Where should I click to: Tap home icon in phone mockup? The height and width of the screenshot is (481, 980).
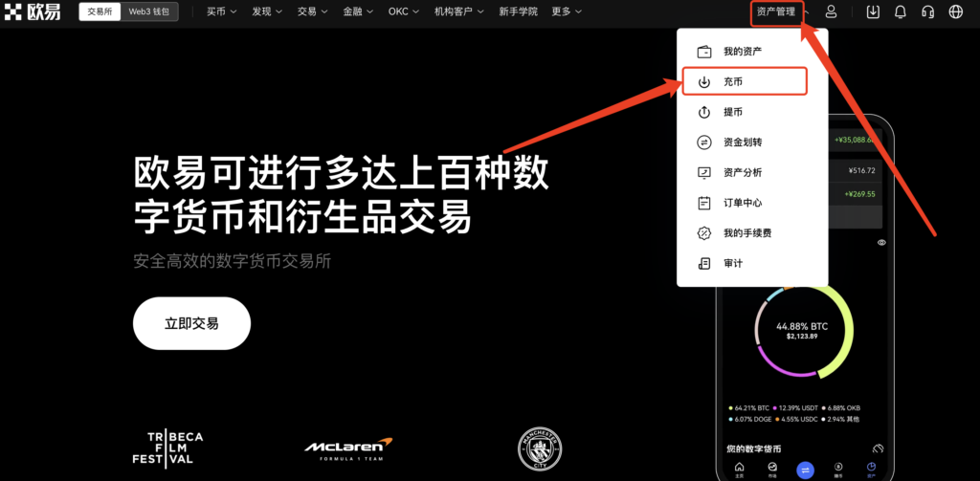(740, 469)
